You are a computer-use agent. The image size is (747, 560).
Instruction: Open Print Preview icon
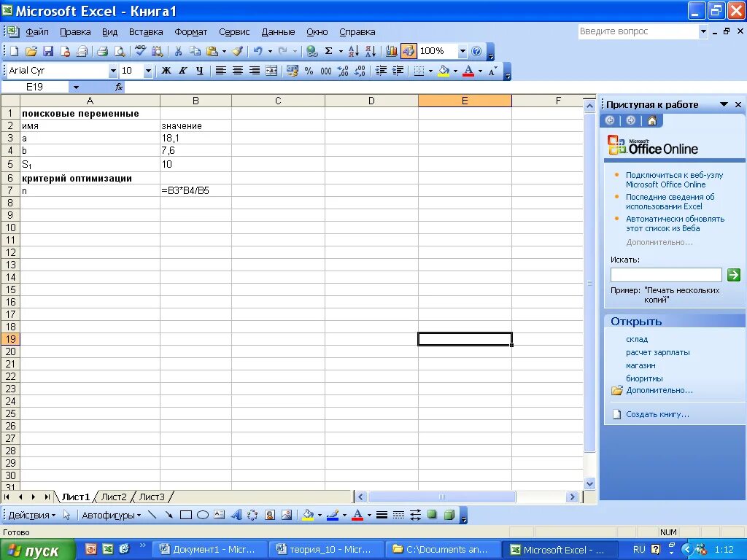[120, 51]
